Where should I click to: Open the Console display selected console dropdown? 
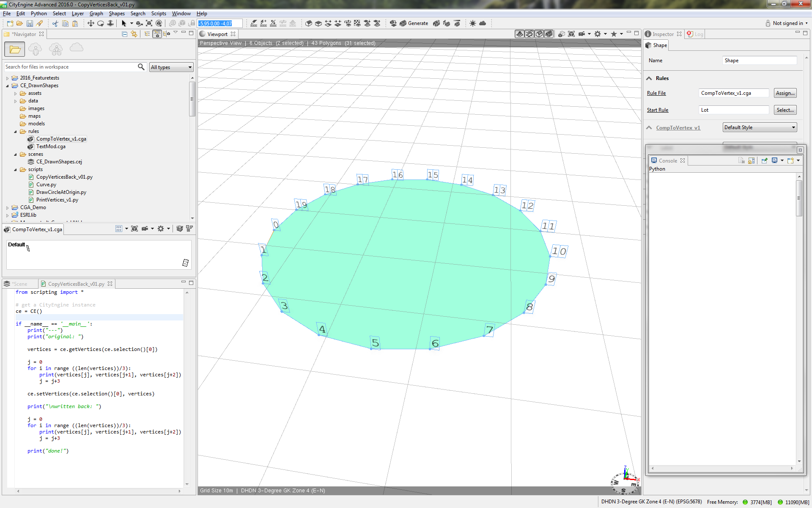(x=782, y=160)
